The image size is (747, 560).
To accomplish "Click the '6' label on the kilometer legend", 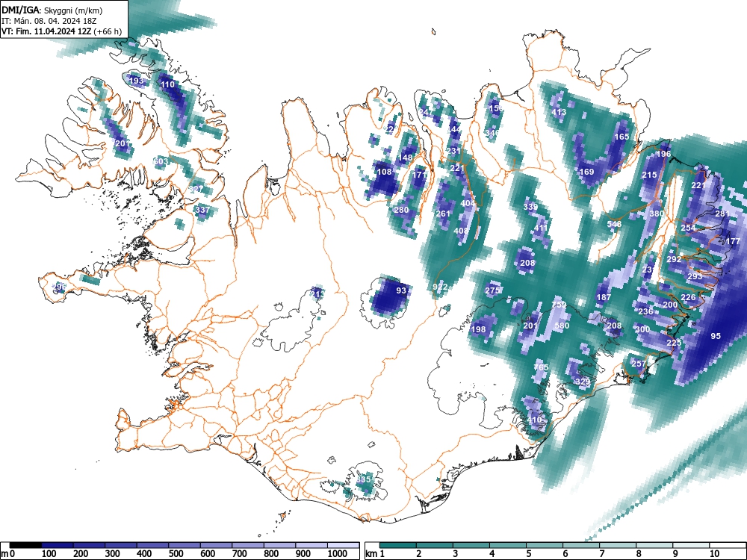I will [565, 554].
